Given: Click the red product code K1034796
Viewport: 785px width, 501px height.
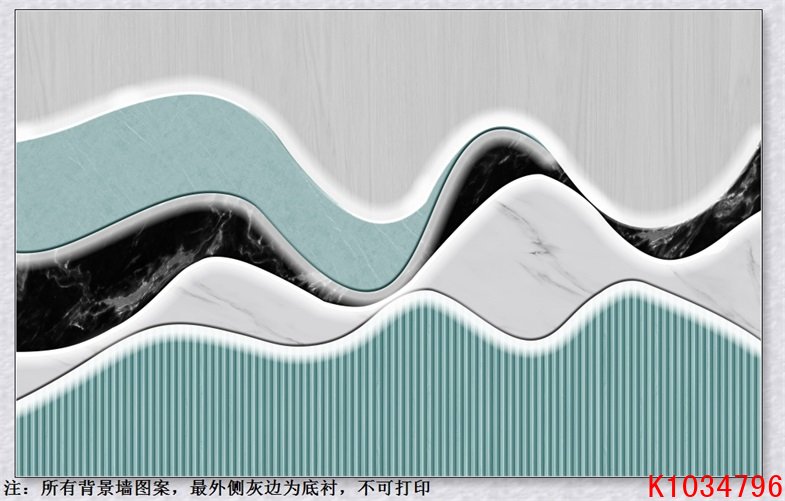Looking at the screenshot, I should coord(715,487).
